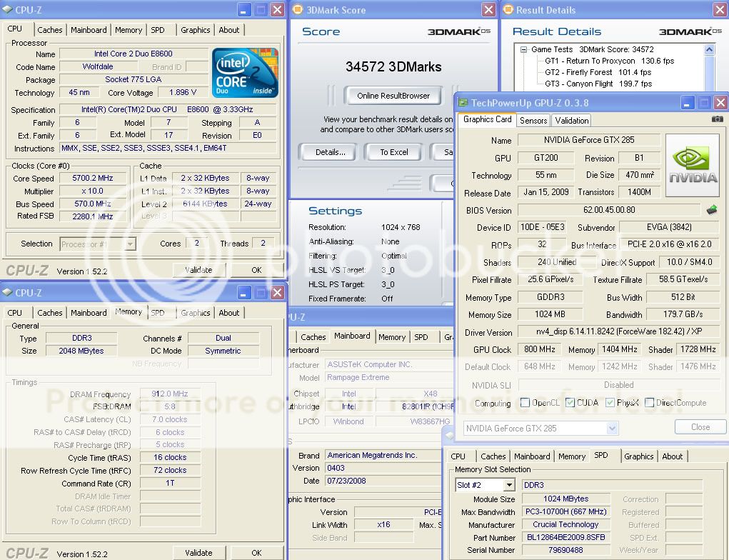Image resolution: width=729 pixels, height=560 pixels.
Task: Minimize the CPU-Z Memory window
Action: [243, 293]
